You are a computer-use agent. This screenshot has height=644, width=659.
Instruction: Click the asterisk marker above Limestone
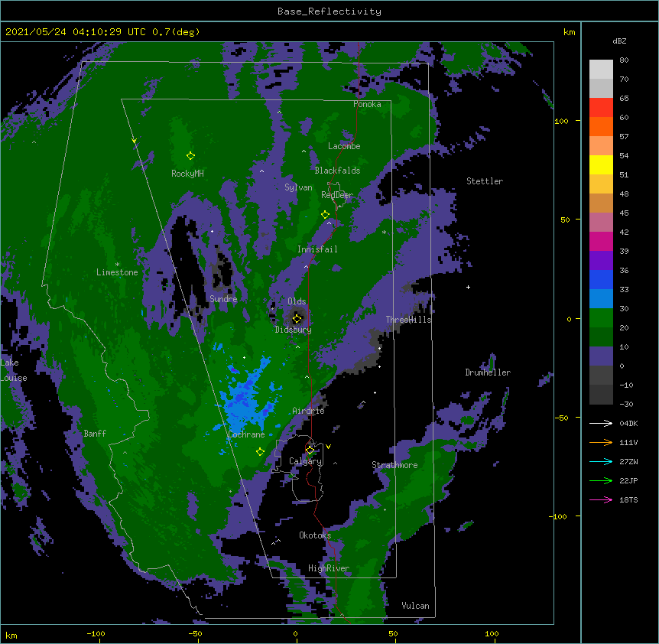point(117,265)
